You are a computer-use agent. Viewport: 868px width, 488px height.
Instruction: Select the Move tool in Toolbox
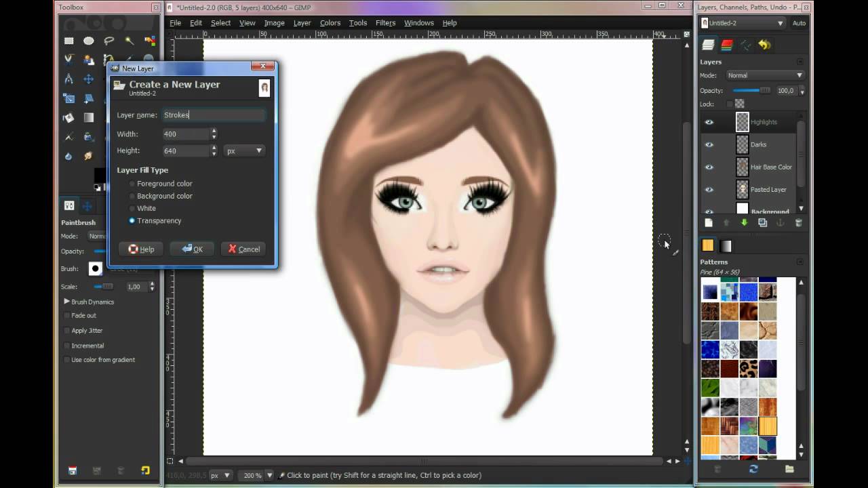click(x=89, y=79)
